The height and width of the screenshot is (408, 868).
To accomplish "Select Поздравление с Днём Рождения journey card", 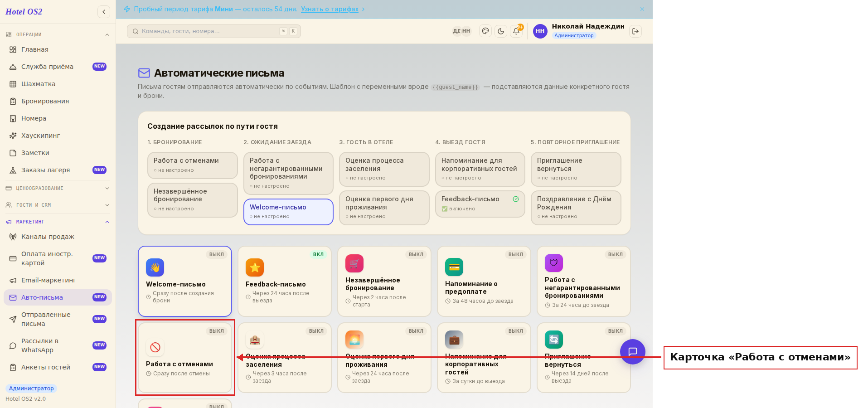I will [x=576, y=208].
